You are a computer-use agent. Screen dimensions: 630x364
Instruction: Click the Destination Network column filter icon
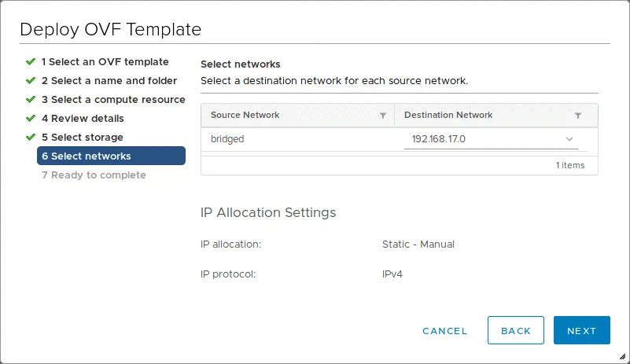coord(578,116)
